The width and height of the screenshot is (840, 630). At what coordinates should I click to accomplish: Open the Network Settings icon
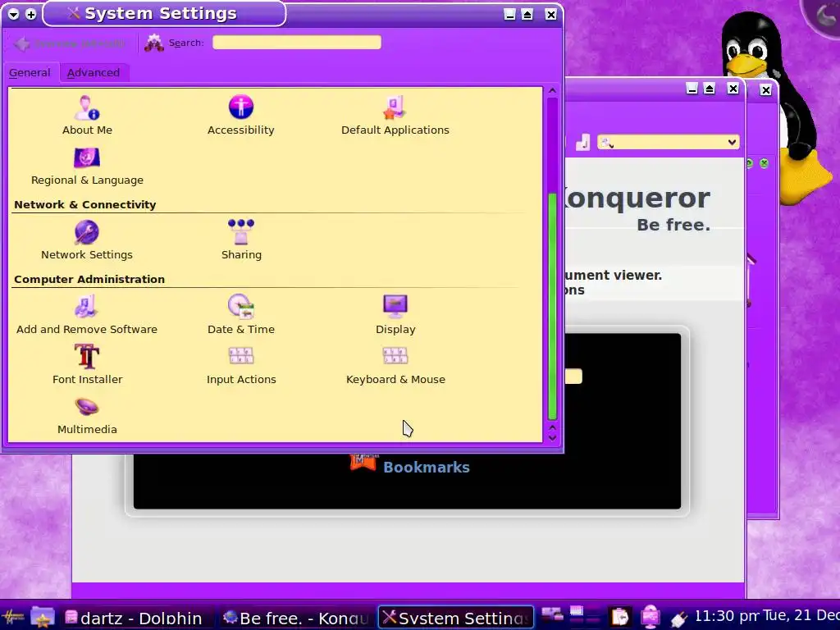(87, 232)
